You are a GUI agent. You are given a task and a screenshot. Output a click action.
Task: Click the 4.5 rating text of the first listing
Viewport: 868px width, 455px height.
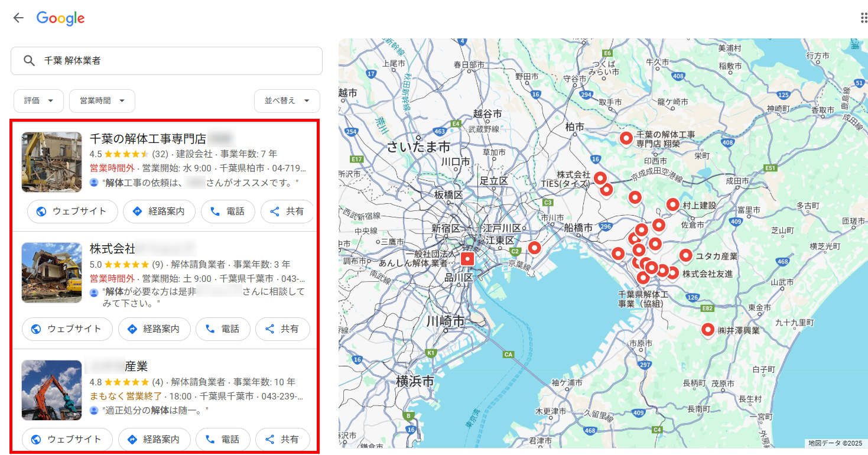[96, 154]
